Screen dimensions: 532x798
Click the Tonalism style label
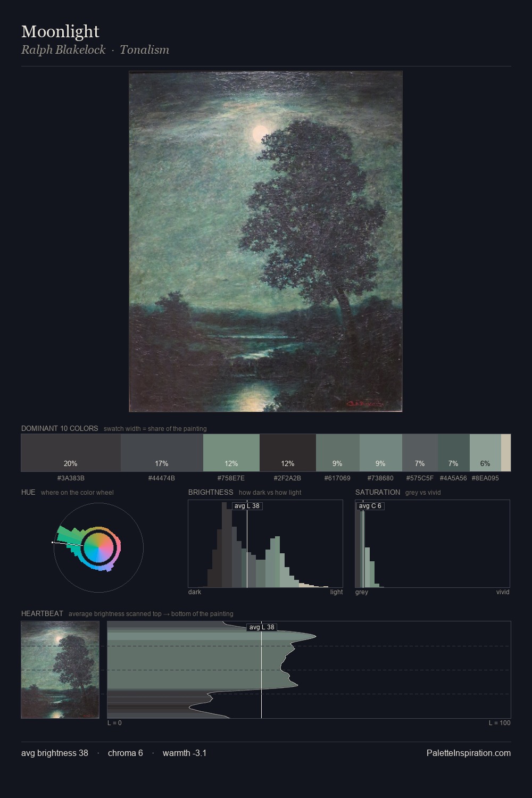(144, 50)
